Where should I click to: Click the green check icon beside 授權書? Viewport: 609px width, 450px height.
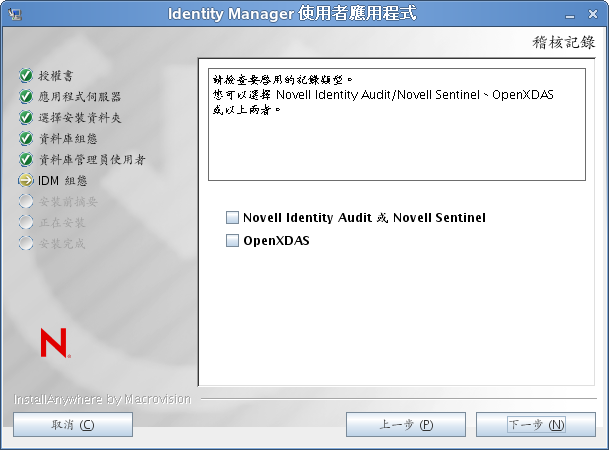pos(26,75)
